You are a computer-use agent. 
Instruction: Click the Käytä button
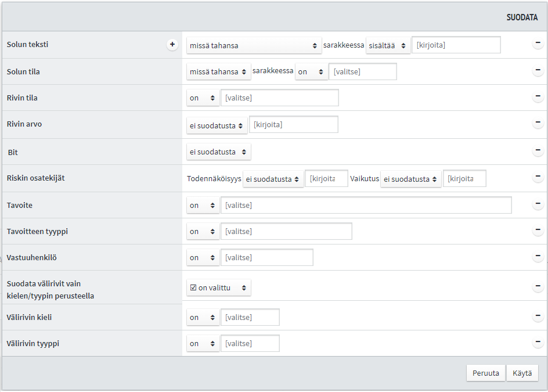point(522,373)
